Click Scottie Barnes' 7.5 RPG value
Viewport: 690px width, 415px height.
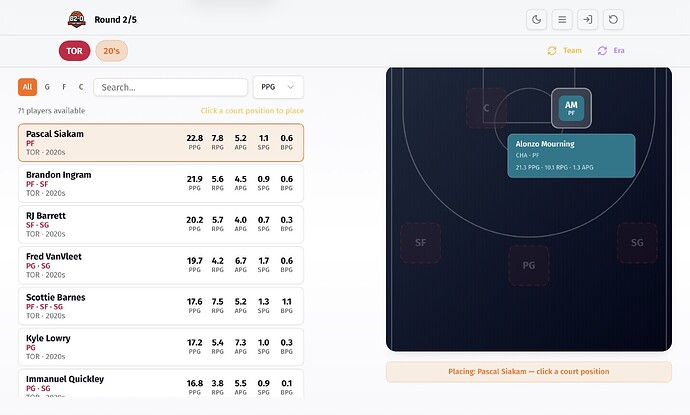[217, 302]
